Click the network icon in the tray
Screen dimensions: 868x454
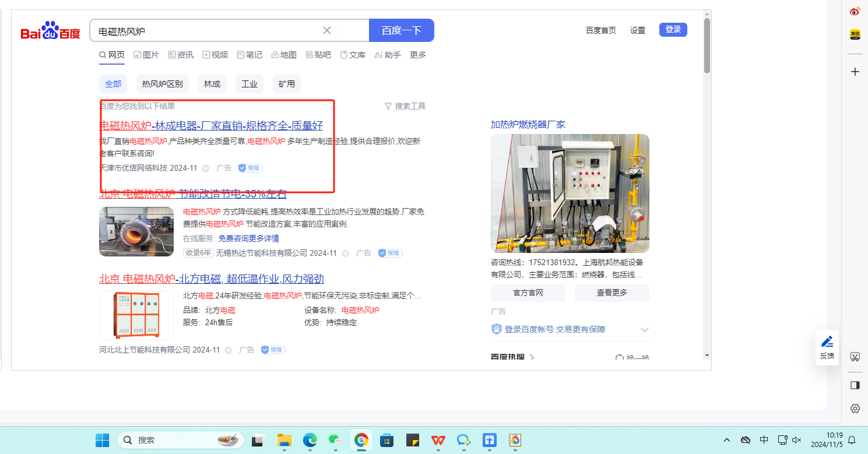pos(783,440)
